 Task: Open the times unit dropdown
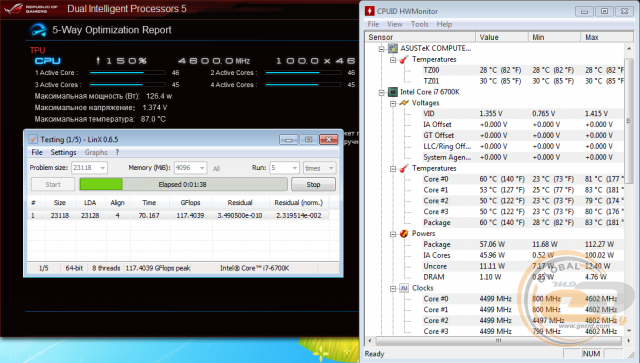[331, 168]
